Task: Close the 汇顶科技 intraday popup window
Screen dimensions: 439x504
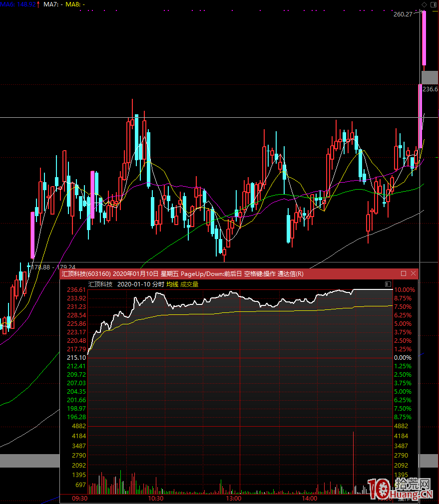Action: [413, 273]
